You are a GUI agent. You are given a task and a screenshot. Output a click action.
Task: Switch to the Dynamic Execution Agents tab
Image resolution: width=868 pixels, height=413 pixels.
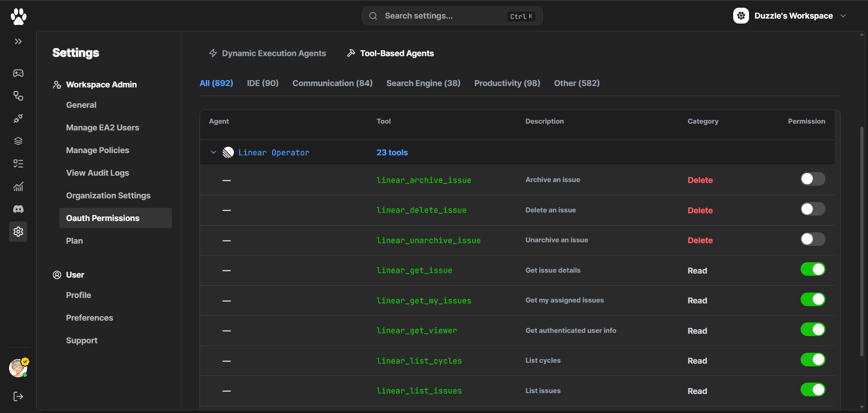[x=267, y=53]
